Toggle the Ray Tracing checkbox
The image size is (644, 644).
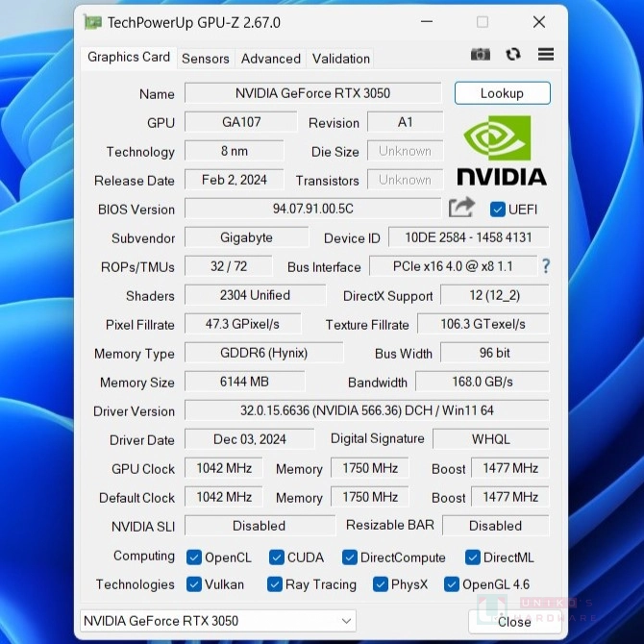[x=275, y=584]
